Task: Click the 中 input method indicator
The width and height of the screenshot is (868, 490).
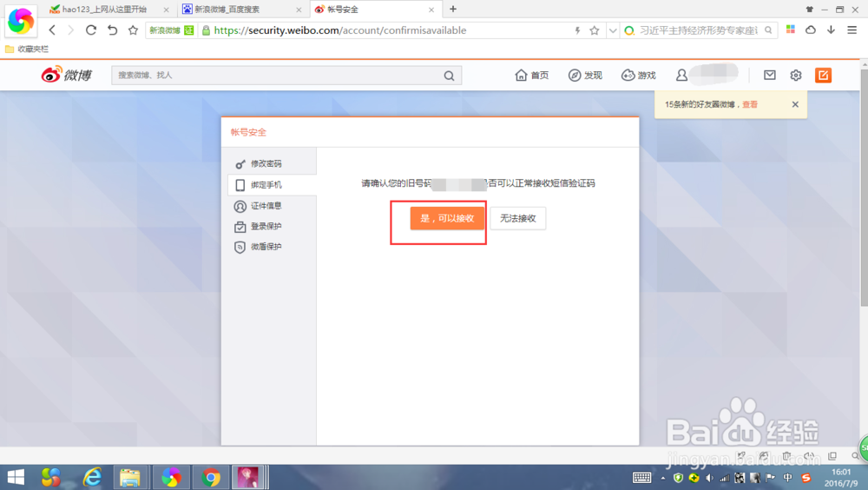Action: pyautogui.click(x=788, y=478)
